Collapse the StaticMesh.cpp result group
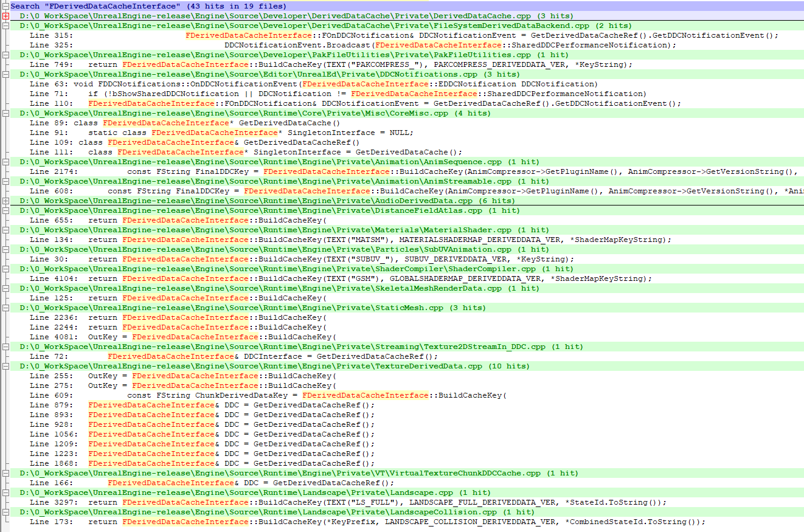The height and width of the screenshot is (532, 804). (4, 307)
